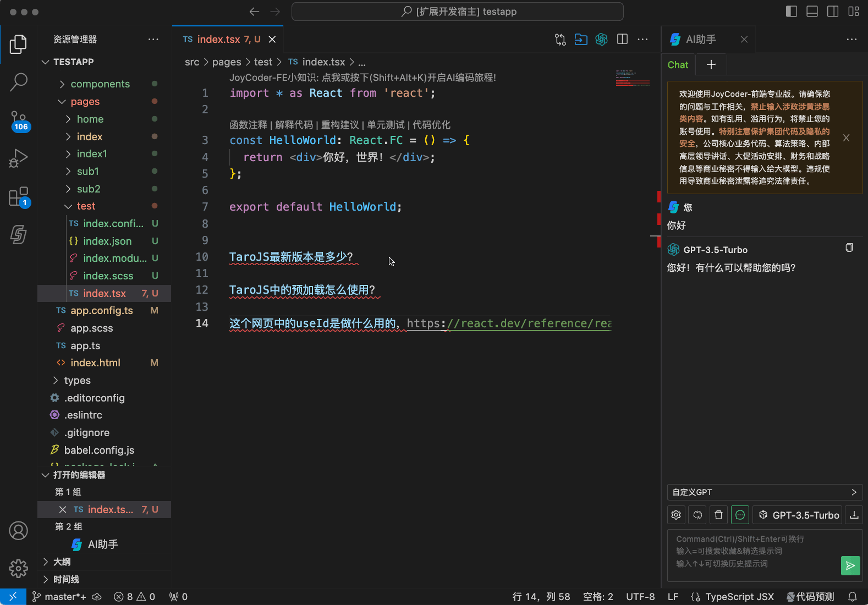Click the editor minimap
This screenshot has height=605, width=868.
coord(633,78)
